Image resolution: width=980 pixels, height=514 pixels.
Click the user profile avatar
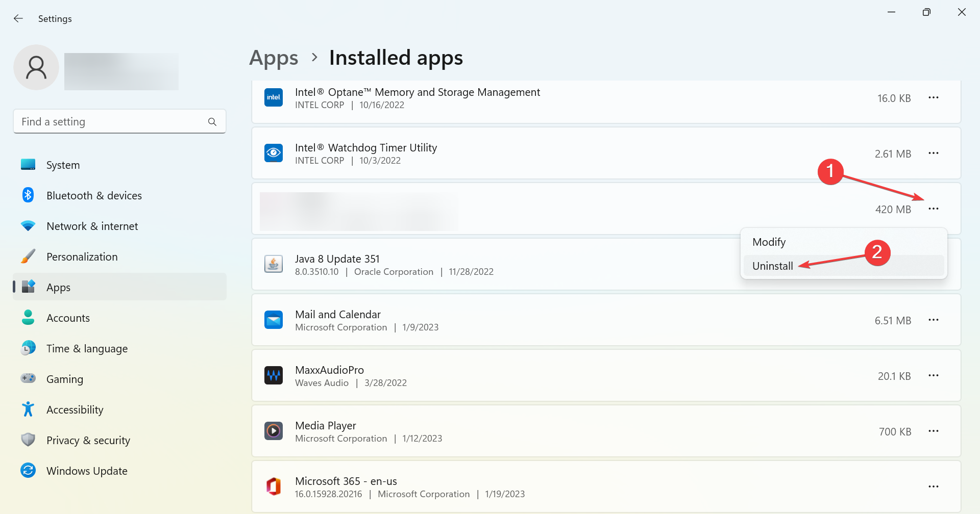pos(36,67)
